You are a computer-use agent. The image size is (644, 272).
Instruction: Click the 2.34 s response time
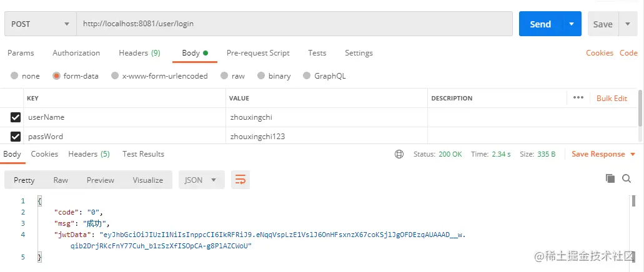(501, 154)
